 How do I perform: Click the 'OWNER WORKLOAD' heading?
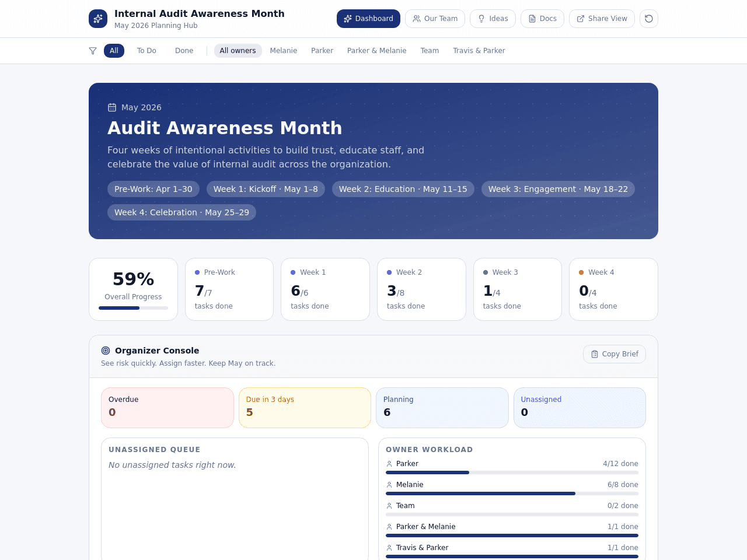click(x=429, y=450)
